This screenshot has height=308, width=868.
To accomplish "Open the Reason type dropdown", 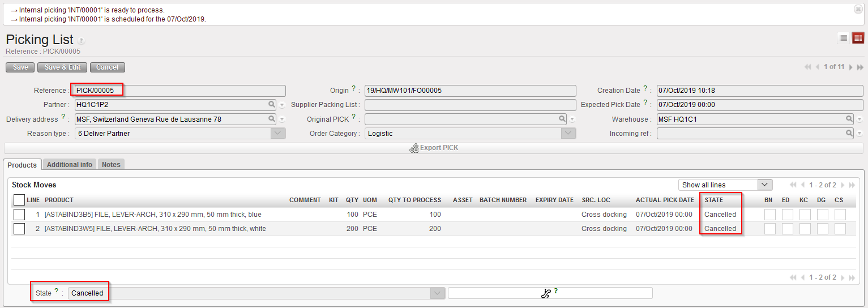I will coord(278,134).
